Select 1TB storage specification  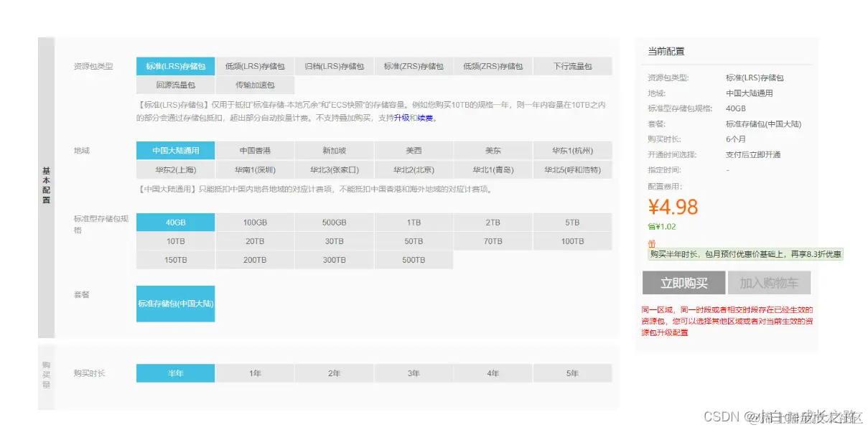point(414,223)
